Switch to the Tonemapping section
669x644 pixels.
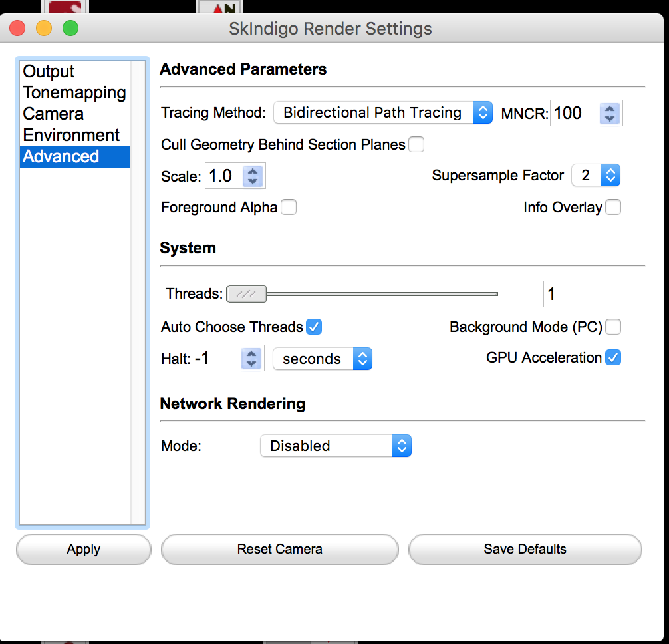[74, 93]
